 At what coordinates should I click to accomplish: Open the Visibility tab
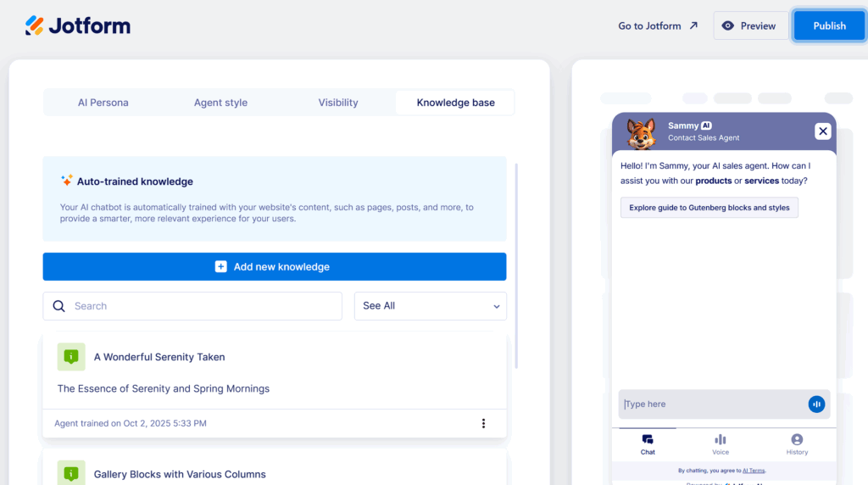(338, 103)
